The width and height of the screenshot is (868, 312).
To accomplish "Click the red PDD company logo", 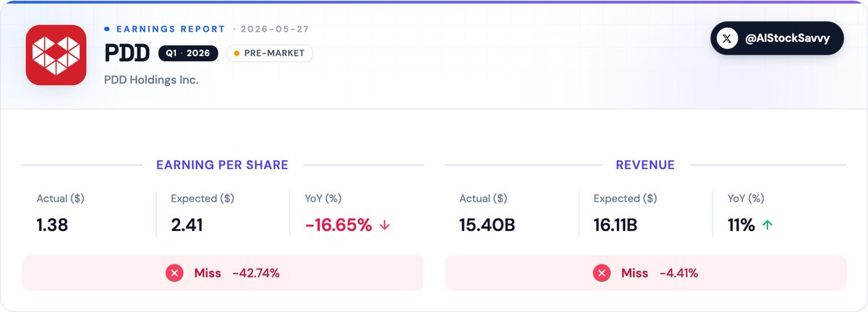I will point(56,55).
